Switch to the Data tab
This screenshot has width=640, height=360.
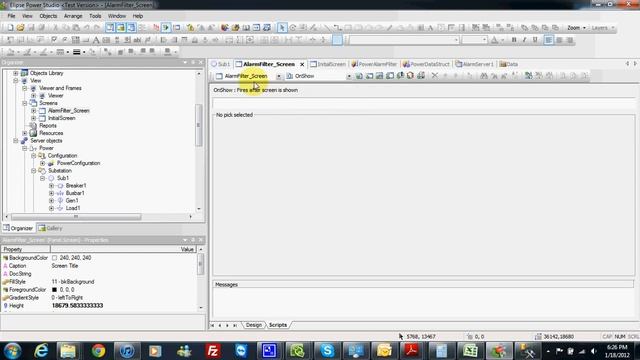pos(509,64)
